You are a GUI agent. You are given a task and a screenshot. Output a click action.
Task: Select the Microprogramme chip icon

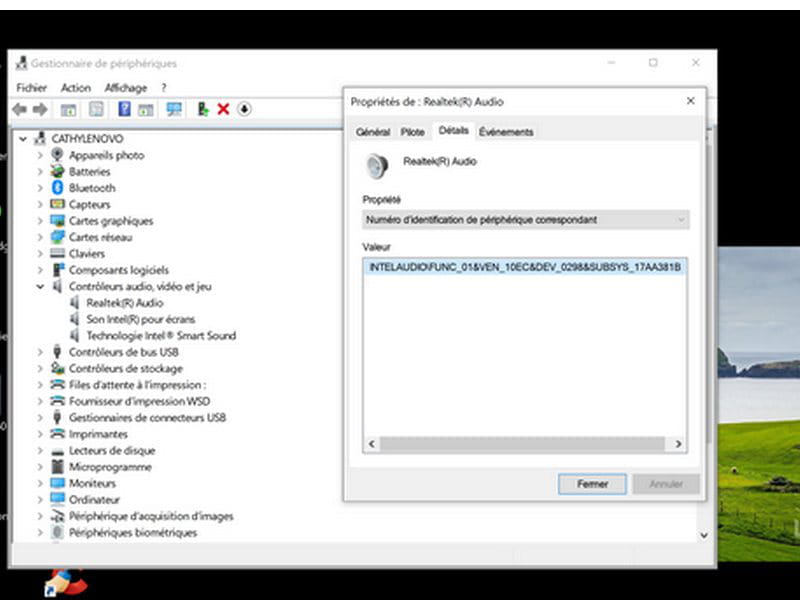pyautogui.click(x=57, y=467)
